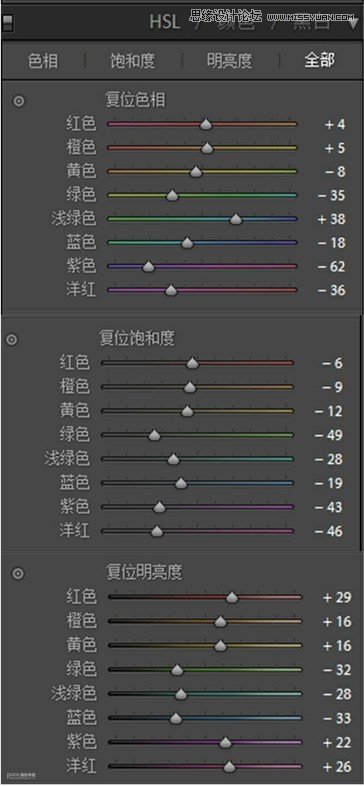The width and height of the screenshot is (364, 786).
Task: Toggle the HSL panel on/off switch
Action: pos(8,23)
